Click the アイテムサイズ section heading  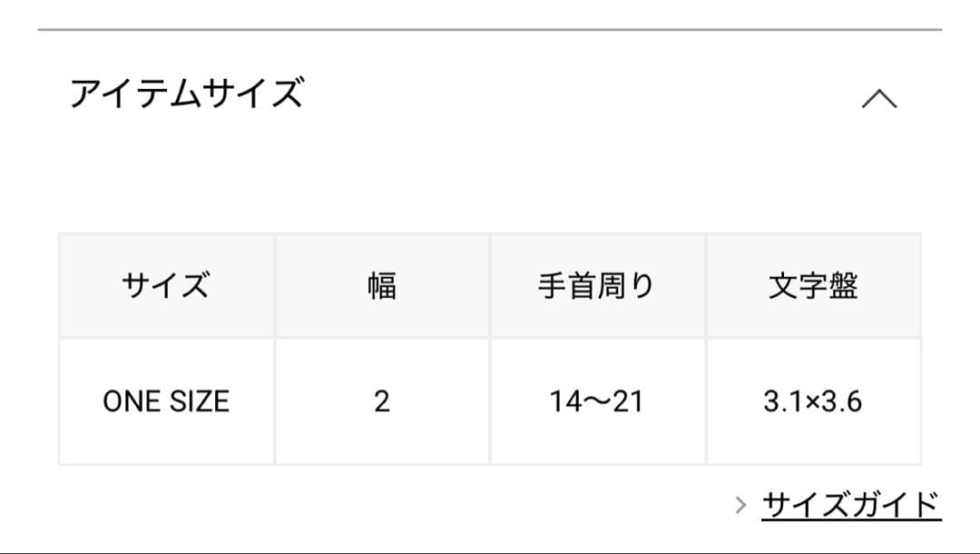(x=187, y=94)
